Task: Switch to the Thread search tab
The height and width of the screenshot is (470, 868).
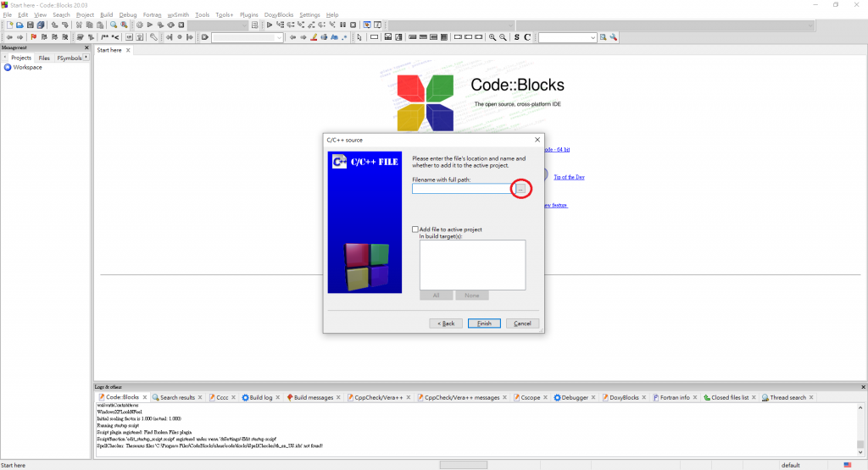Action: point(787,397)
